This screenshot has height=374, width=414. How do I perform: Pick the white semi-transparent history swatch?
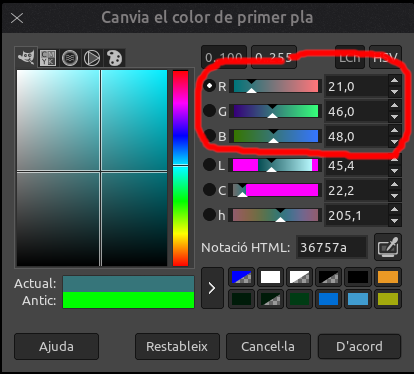click(x=299, y=277)
